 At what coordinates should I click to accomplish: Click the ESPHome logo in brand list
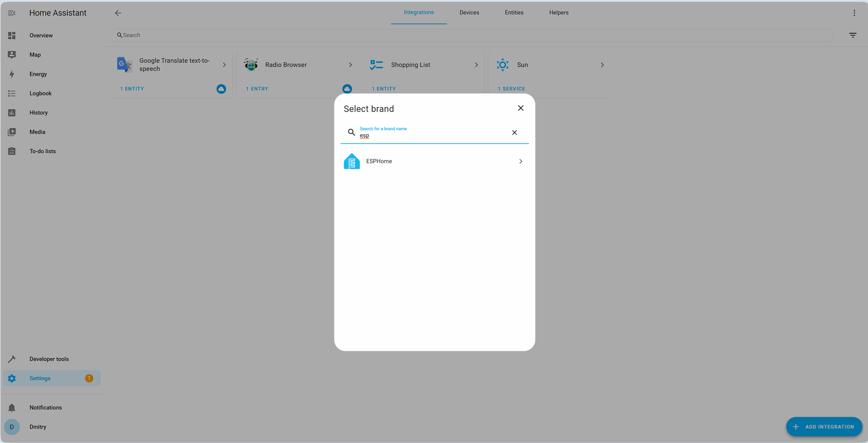352,161
